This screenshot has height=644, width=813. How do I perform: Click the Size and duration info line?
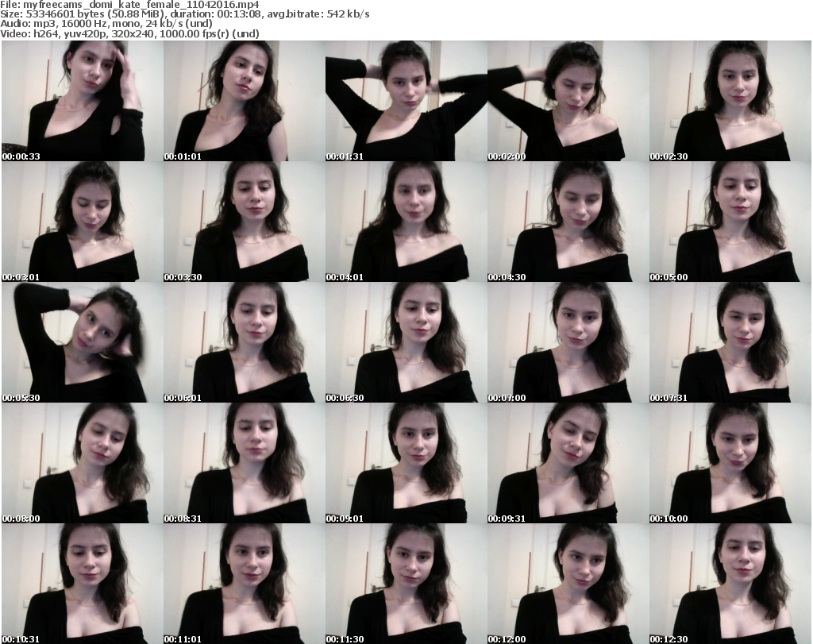[184, 14]
